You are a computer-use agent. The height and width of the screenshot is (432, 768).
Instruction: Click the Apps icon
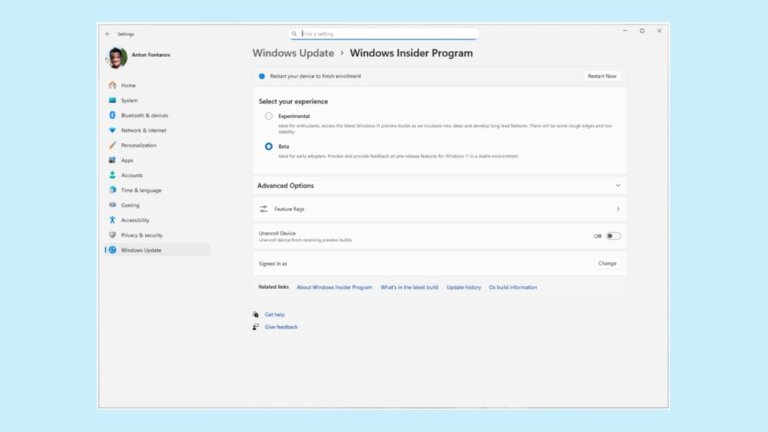click(112, 160)
